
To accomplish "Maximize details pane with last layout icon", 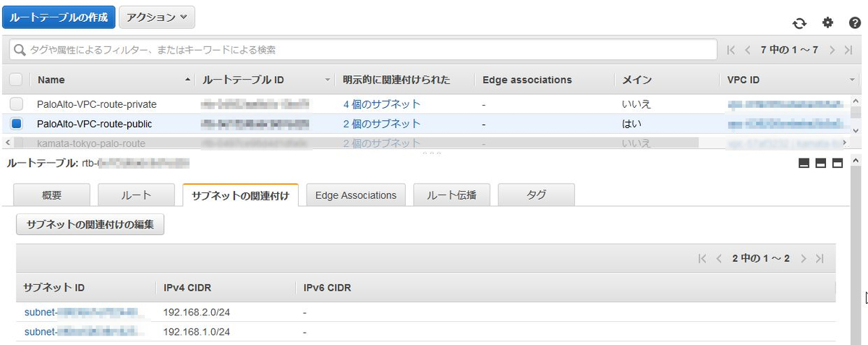I will [x=838, y=163].
